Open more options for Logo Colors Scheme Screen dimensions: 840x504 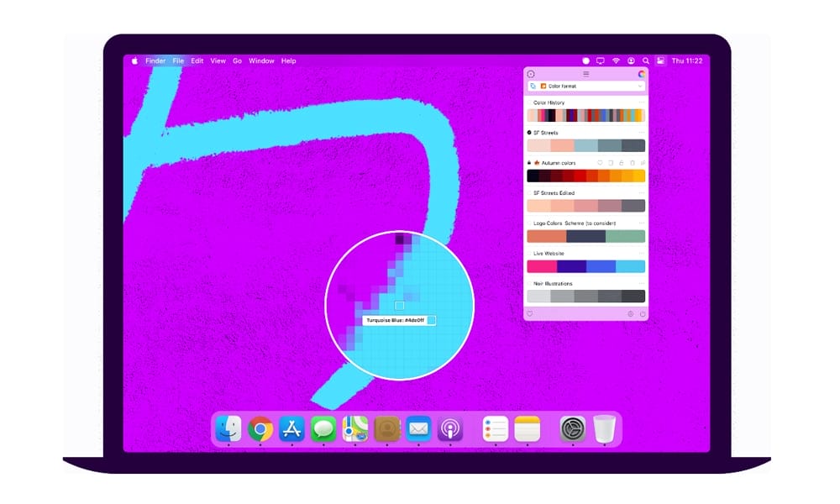641,223
